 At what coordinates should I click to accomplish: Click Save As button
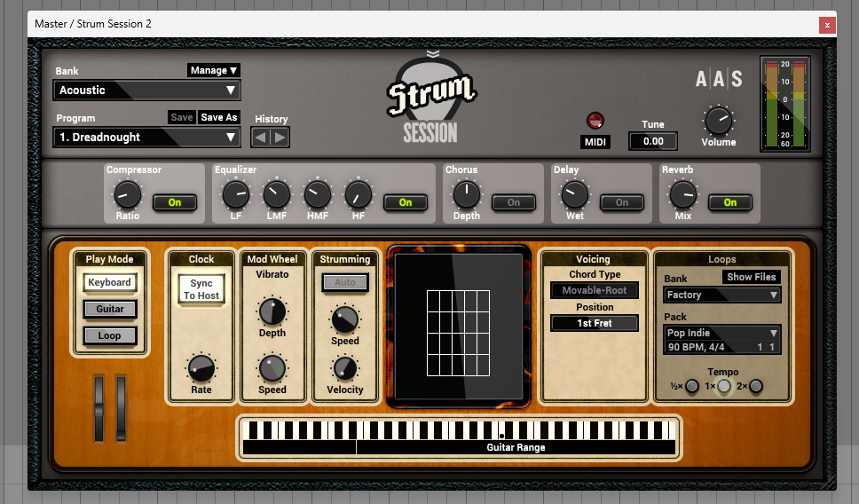pos(218,117)
